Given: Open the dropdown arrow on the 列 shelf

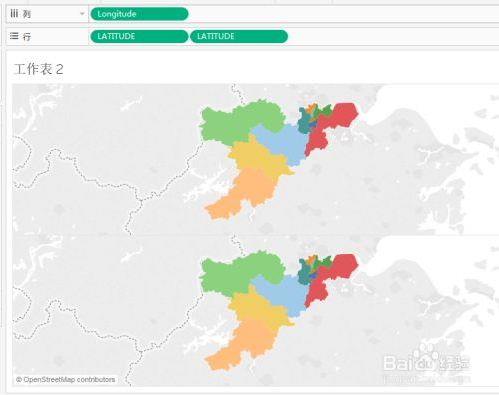Looking at the screenshot, I should [82, 14].
